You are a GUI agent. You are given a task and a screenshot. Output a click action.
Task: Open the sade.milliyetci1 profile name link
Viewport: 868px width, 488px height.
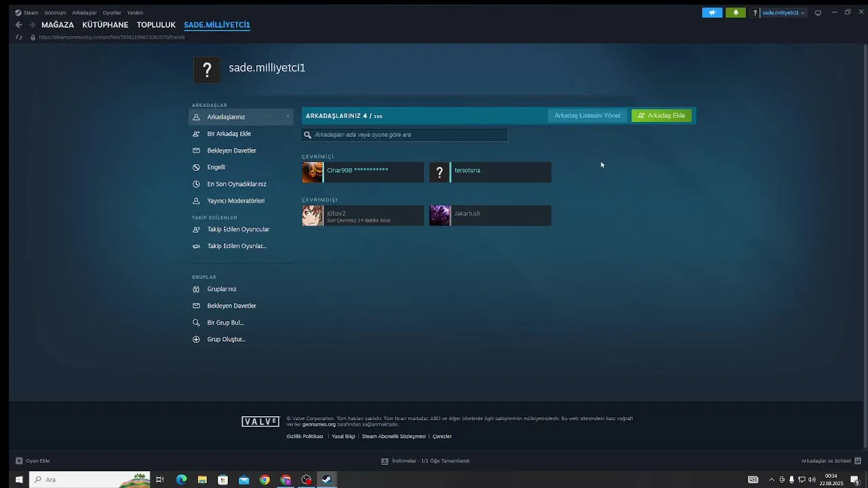(x=267, y=68)
